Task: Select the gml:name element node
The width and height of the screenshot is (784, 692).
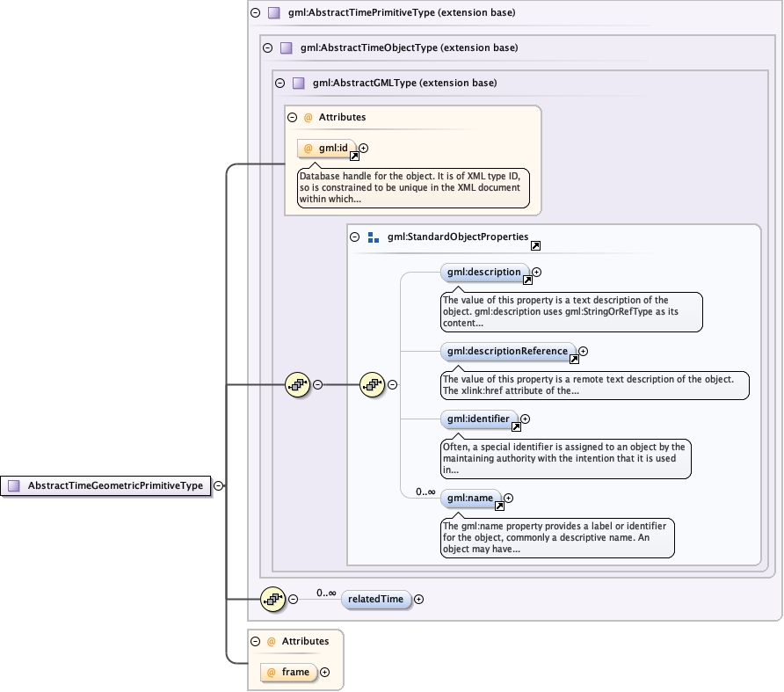Action: pyautogui.click(x=470, y=499)
